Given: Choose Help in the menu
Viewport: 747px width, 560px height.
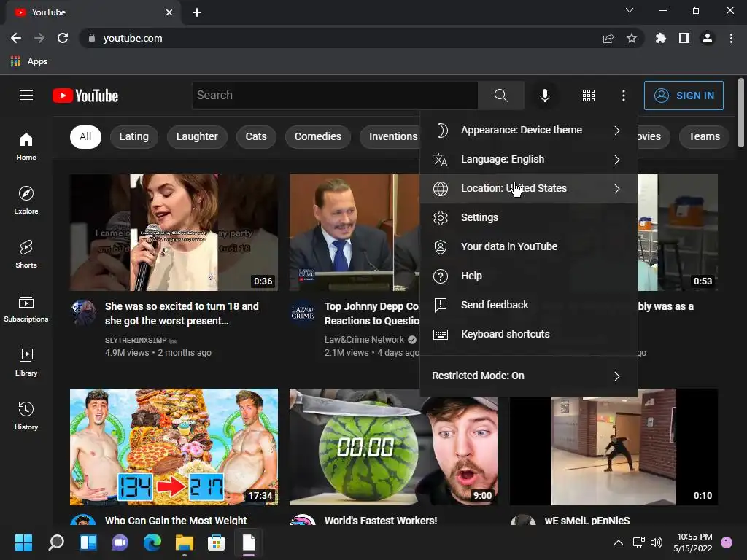Looking at the screenshot, I should [x=529, y=276].
